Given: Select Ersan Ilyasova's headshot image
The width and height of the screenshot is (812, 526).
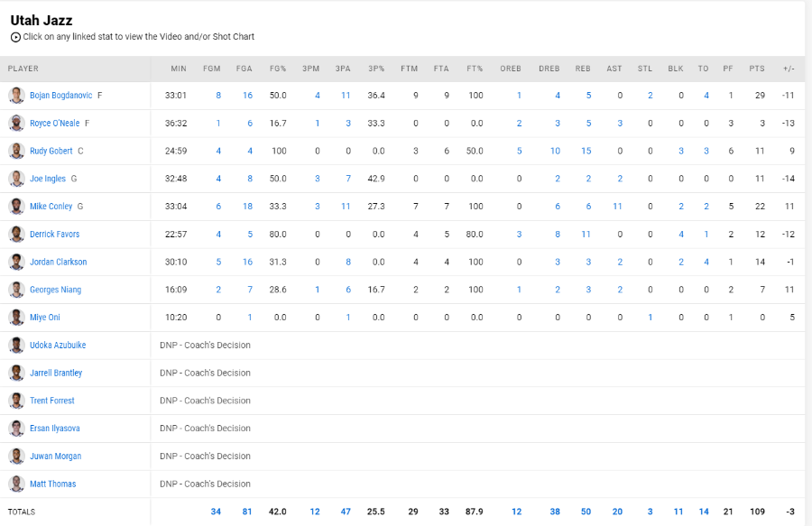Looking at the screenshot, I should coord(16,429).
